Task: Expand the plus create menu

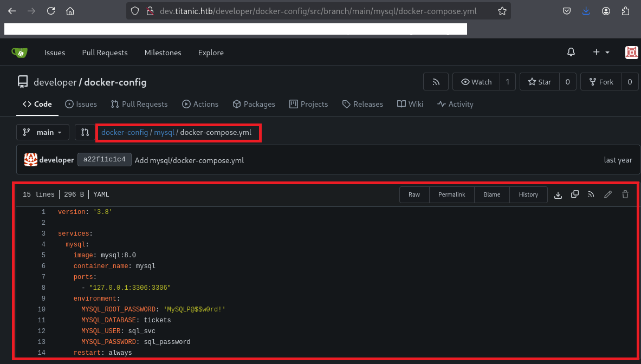Action: (x=601, y=53)
